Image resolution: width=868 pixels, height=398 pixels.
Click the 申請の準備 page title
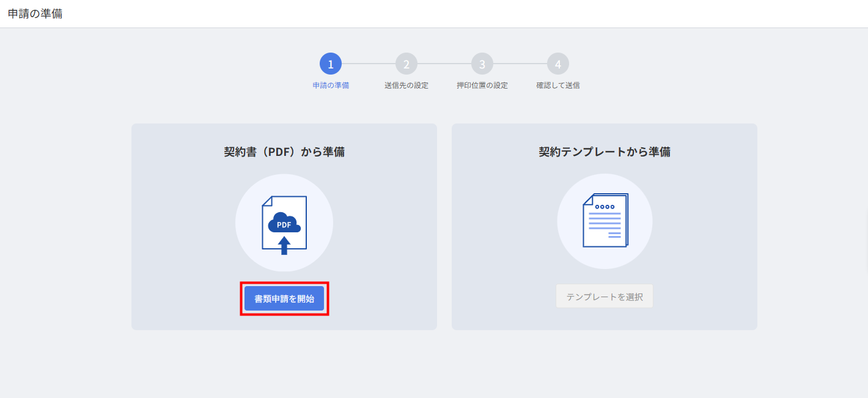click(x=35, y=13)
